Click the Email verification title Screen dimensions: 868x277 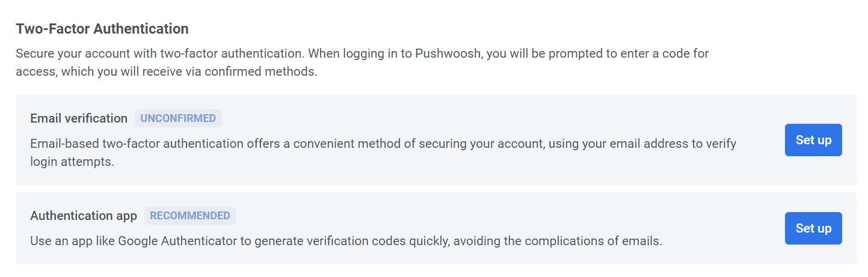click(x=79, y=118)
